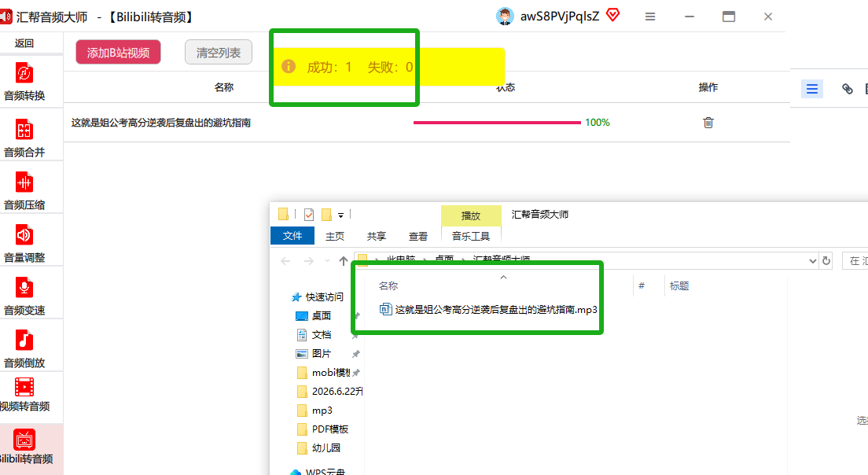Screen dimensions: 868x475
Task: Click the 汇帮音频大师 app logo icon
Action: tap(6, 17)
